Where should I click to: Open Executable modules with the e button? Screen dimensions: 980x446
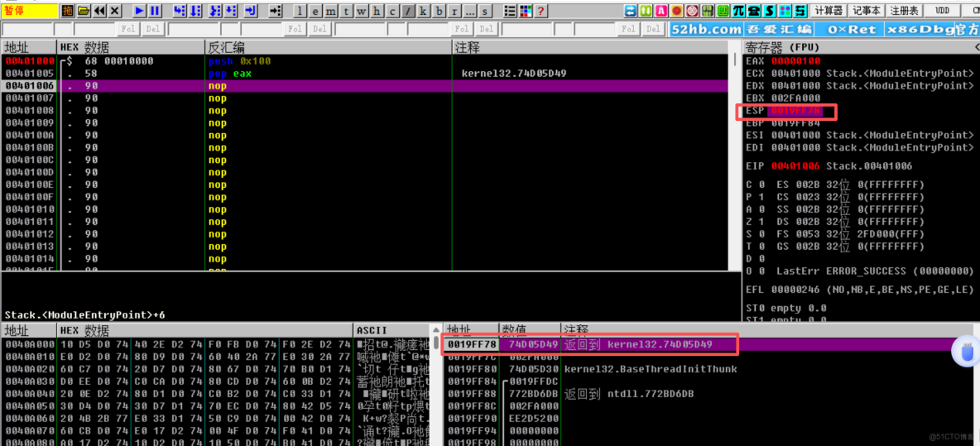point(315,12)
